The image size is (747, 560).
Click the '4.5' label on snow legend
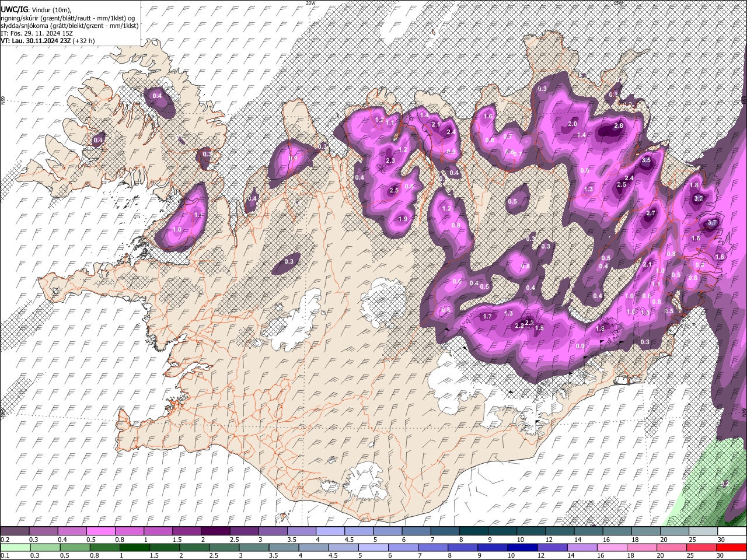[x=349, y=540]
